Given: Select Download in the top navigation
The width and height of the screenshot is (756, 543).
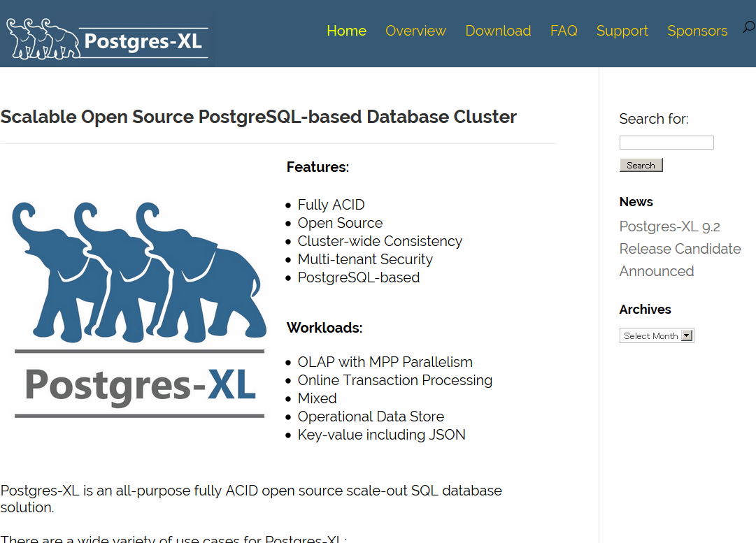Looking at the screenshot, I should pyautogui.click(x=498, y=31).
